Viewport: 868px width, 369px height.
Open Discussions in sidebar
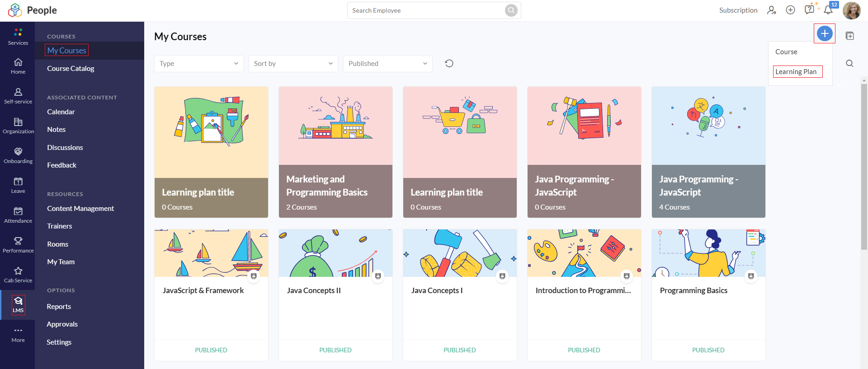point(65,148)
